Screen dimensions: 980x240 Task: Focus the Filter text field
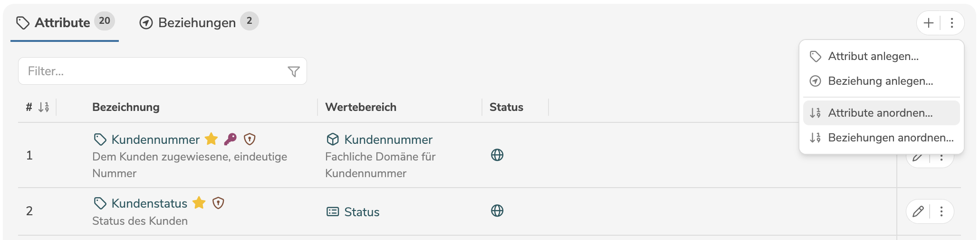152,71
